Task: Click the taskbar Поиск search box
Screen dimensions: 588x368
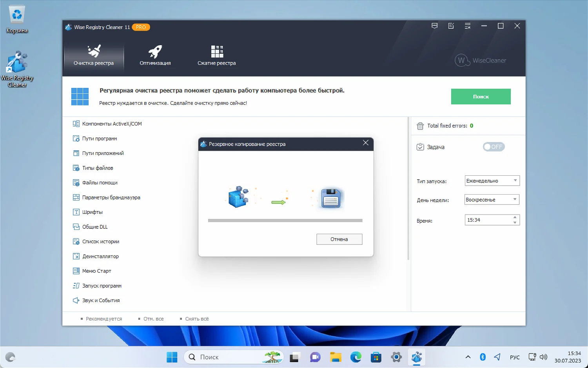Action: coord(234,357)
